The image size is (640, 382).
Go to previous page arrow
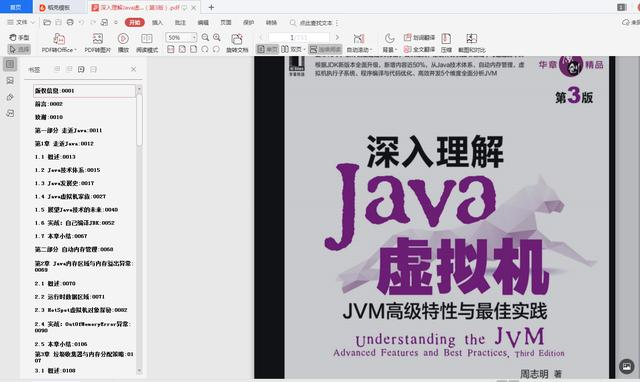260,38
